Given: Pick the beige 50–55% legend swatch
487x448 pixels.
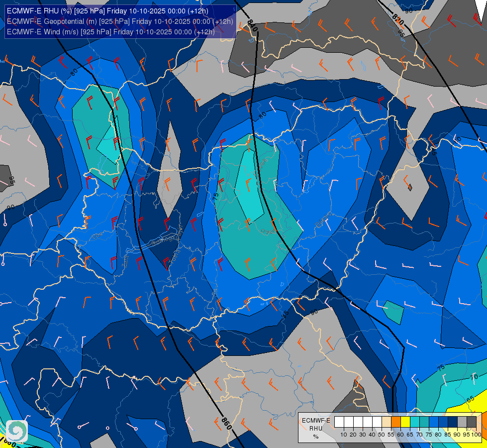Looking at the screenshot, I should 387,422.
